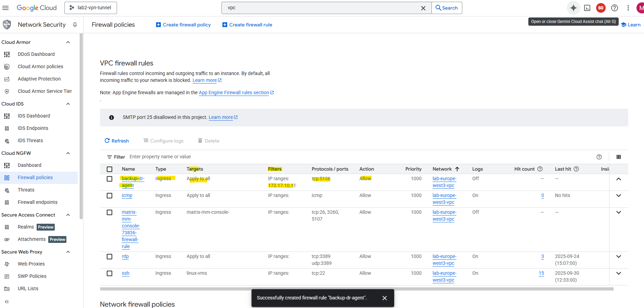Open Gemini Cloud Assist chat
Image resolution: width=644 pixels, height=308 pixels.
[x=573, y=8]
